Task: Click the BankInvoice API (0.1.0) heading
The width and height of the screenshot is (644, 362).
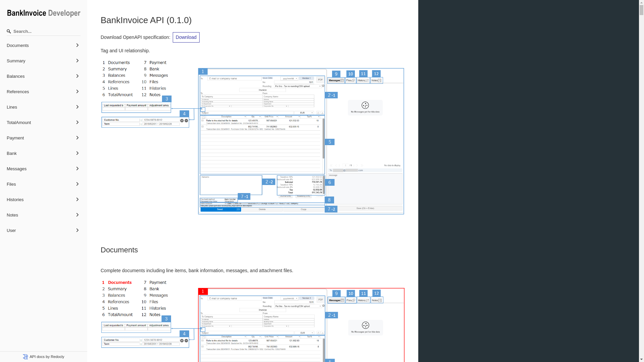Action: point(146,20)
